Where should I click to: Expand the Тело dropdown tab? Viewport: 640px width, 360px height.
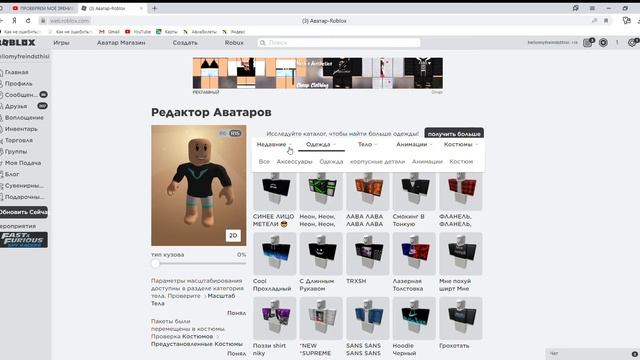pyautogui.click(x=367, y=144)
